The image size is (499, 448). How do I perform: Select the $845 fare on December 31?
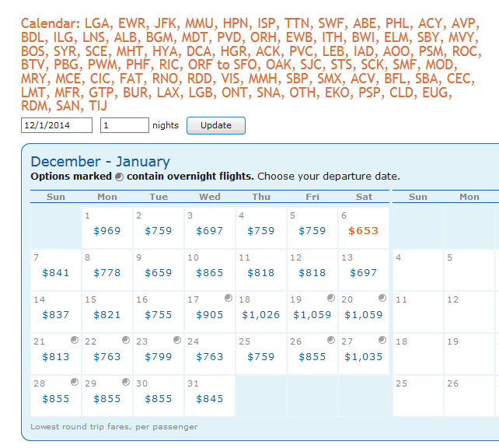[x=210, y=399]
